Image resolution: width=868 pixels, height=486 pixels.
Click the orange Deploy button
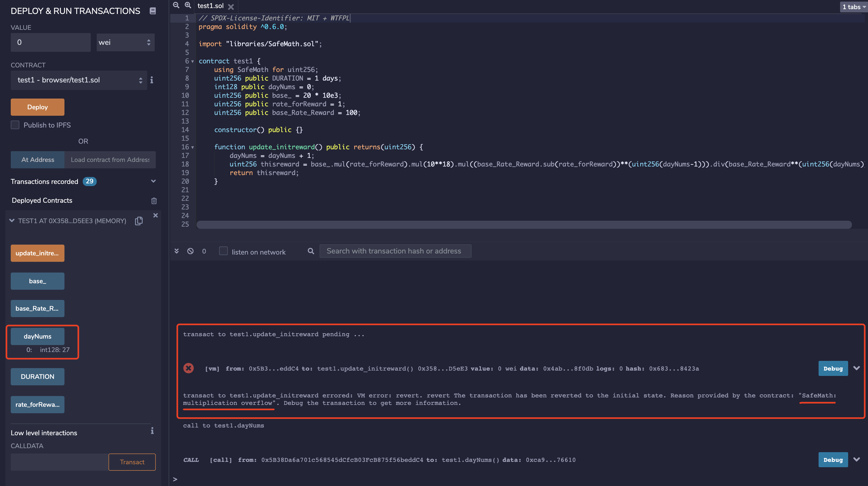pyautogui.click(x=37, y=107)
